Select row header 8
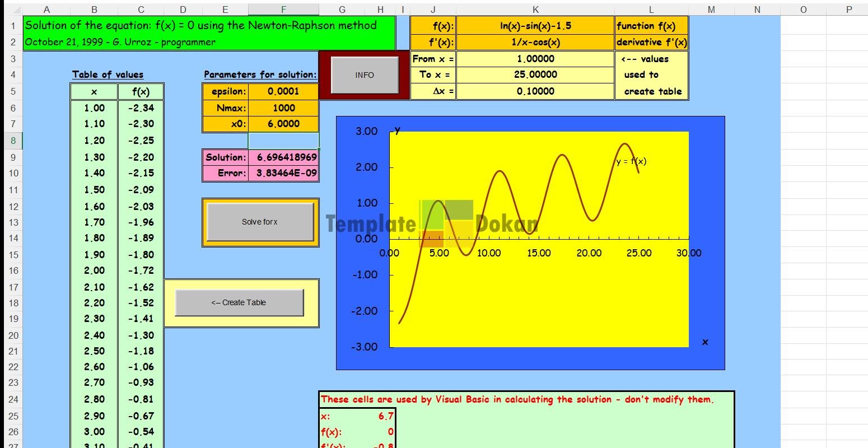 point(13,141)
